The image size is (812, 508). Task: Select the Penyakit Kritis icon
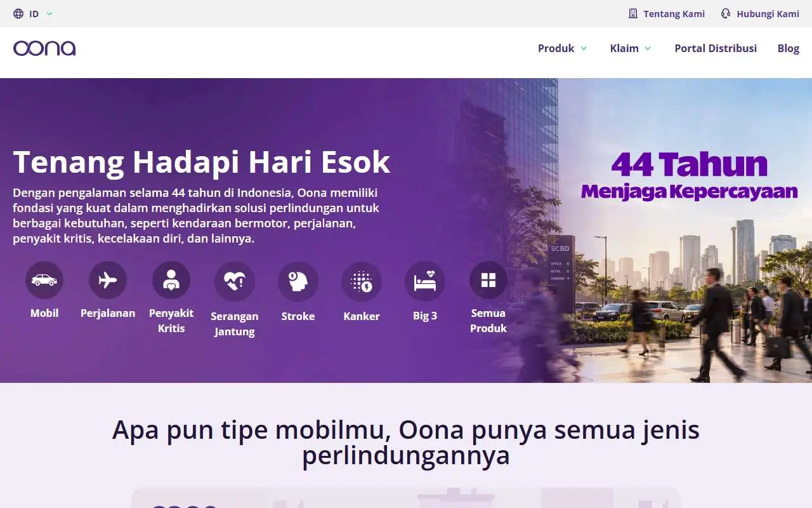point(171,280)
